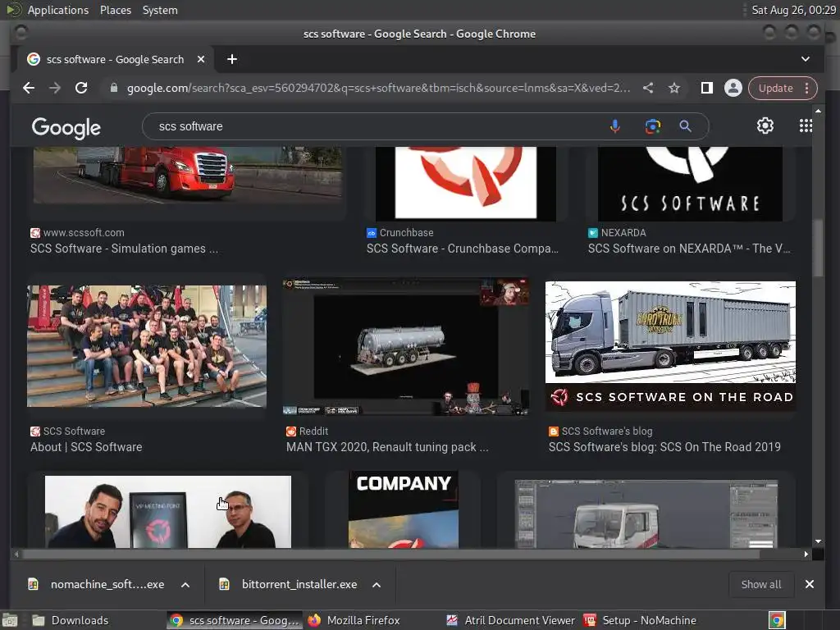Open the tab search dropdown chevron
This screenshot has width=840, height=630.
[x=806, y=59]
